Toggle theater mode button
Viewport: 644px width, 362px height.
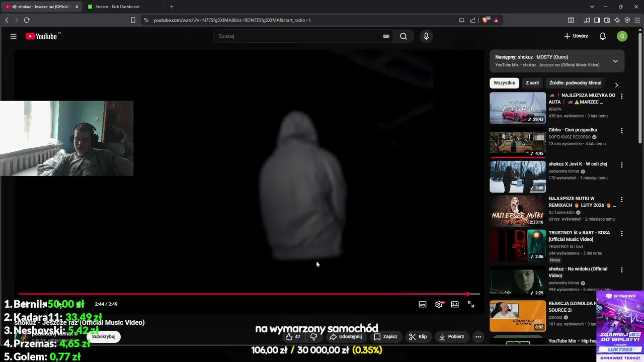(455, 304)
